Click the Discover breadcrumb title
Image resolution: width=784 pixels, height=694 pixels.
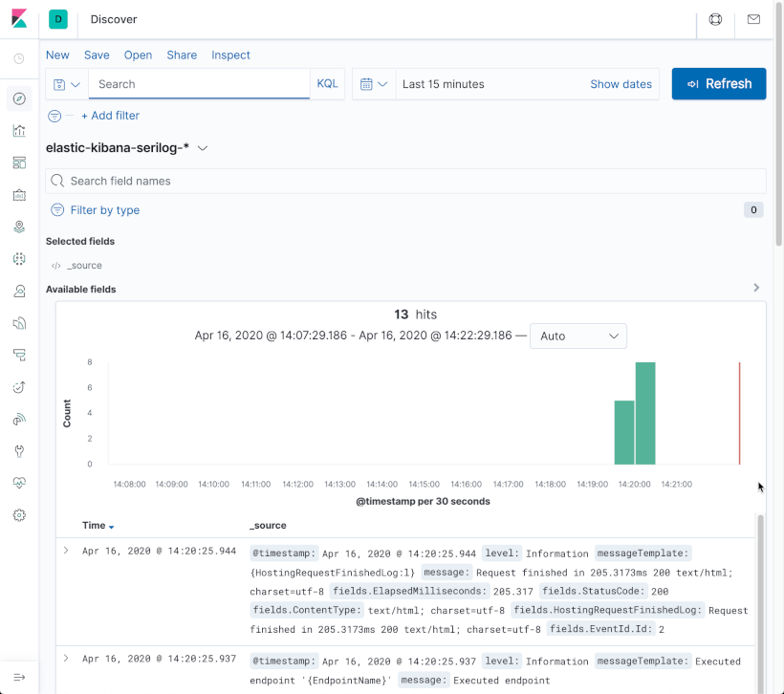[x=114, y=19]
